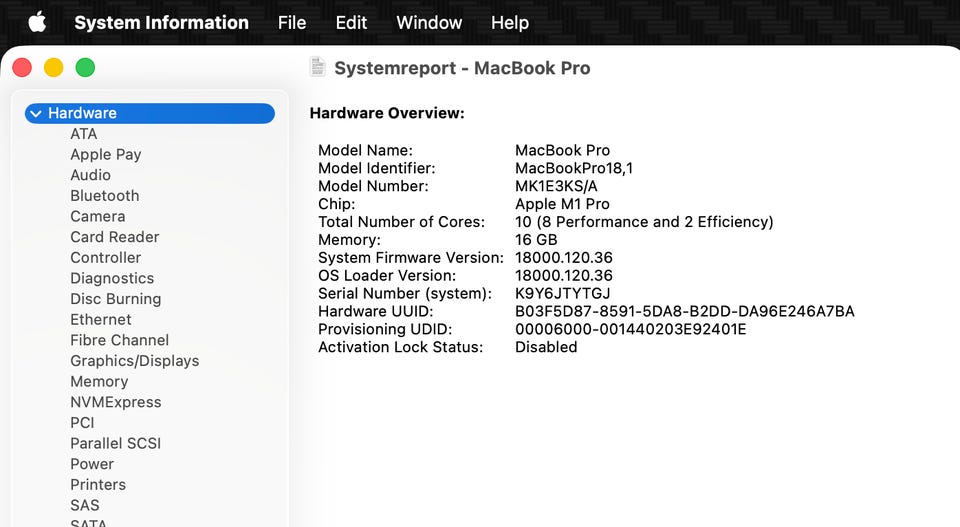Click the model identifier MacBookPro18,1
The width and height of the screenshot is (960, 527).
click(x=574, y=168)
